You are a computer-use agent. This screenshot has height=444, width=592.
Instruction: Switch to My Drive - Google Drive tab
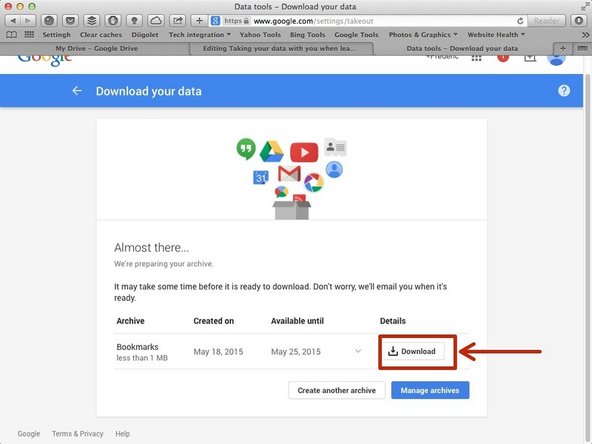(x=97, y=48)
